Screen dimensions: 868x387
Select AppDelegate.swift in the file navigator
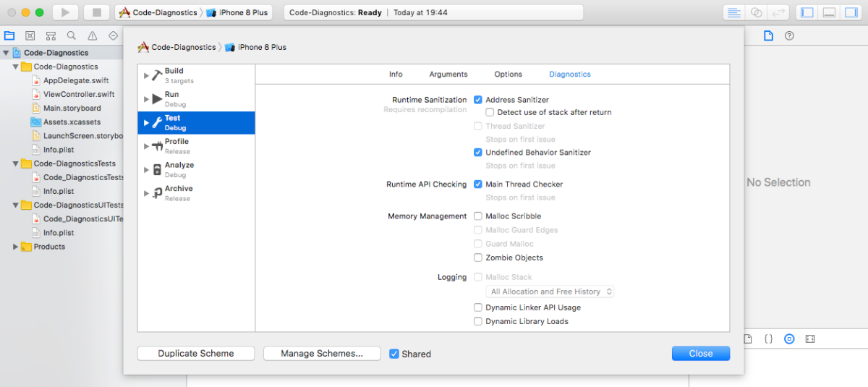tap(76, 80)
